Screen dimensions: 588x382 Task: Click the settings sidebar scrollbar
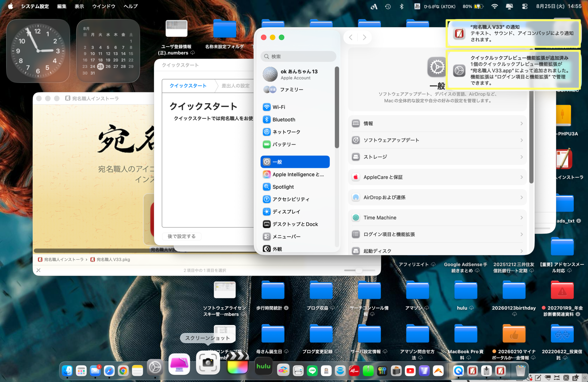[x=337, y=108]
